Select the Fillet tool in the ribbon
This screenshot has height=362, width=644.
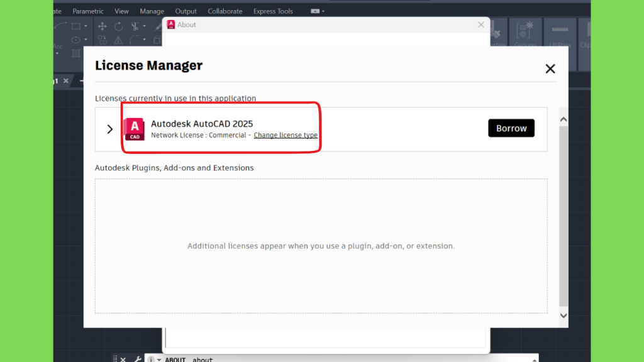tap(135, 40)
